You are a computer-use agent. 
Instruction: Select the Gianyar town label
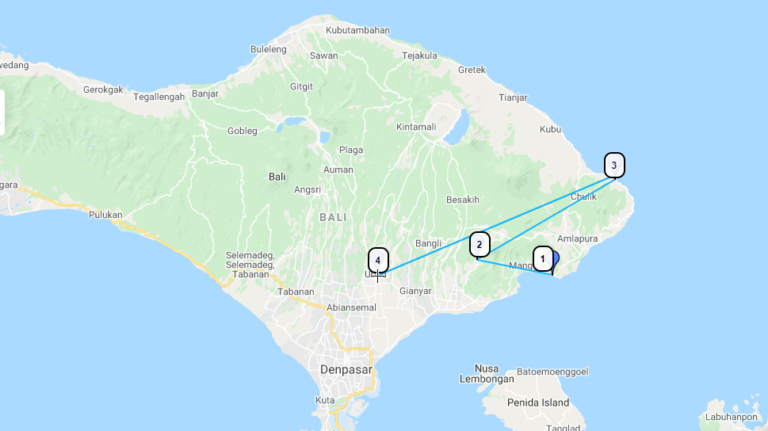click(x=415, y=291)
